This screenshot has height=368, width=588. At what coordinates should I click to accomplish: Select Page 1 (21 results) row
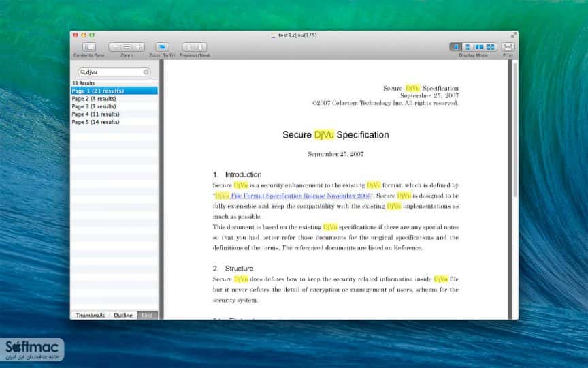pyautogui.click(x=114, y=91)
